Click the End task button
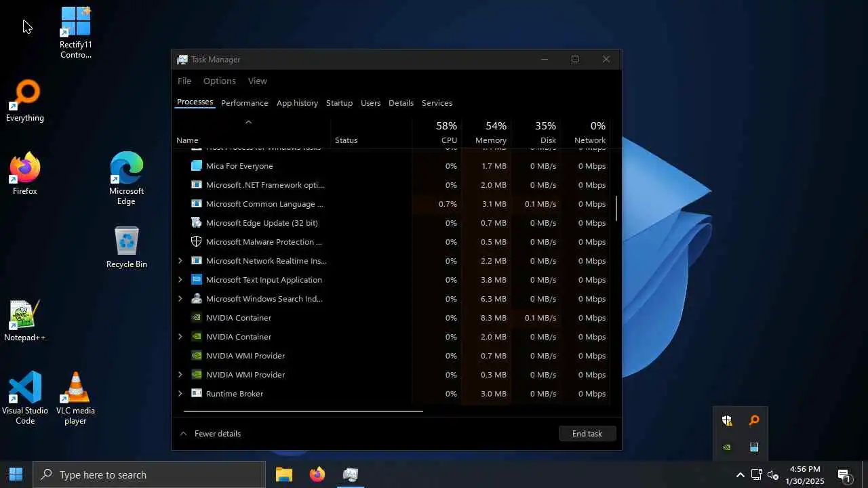Viewport: 868px width, 488px height. [587, 434]
